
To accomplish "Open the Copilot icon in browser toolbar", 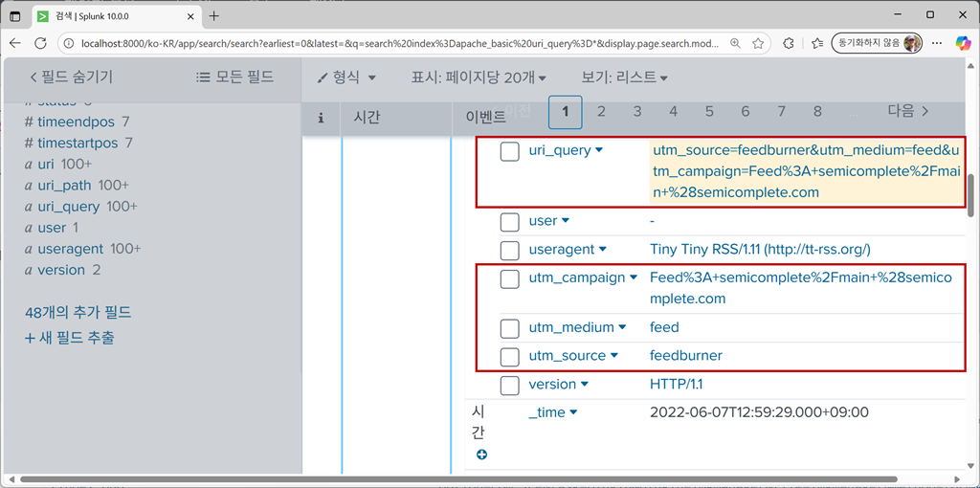I will tap(963, 43).
